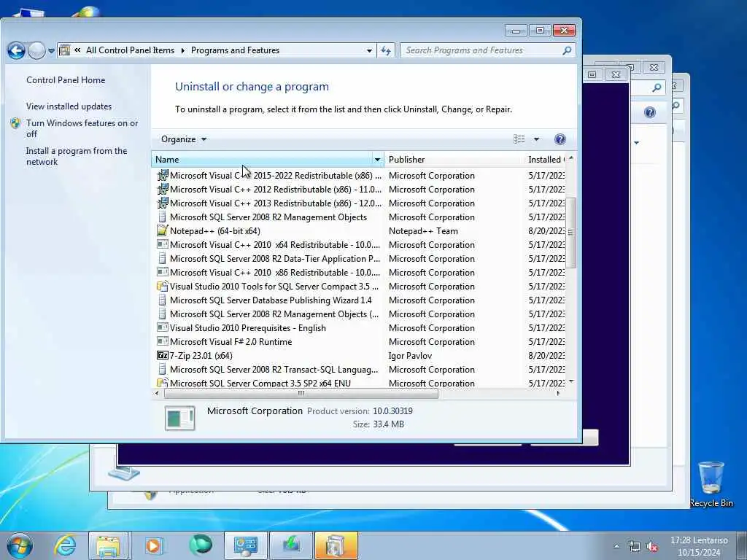Click the network tray icon
Screen dimensions: 747x560
click(x=634, y=547)
